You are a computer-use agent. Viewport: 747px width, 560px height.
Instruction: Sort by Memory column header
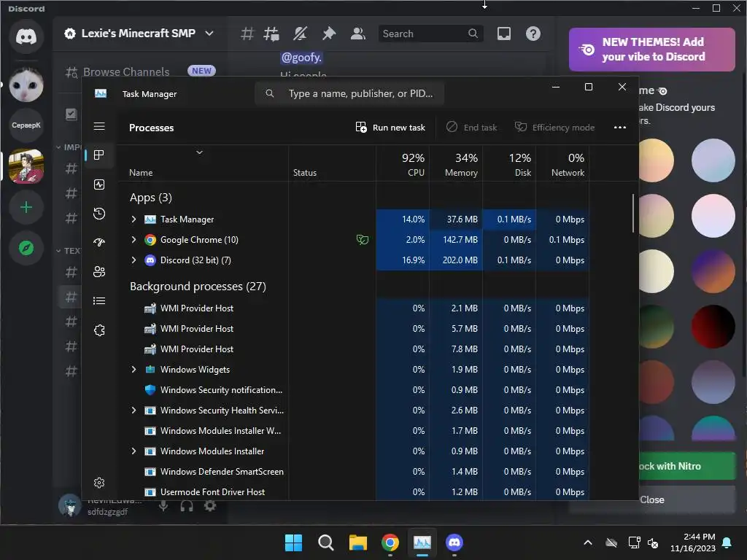click(456, 164)
